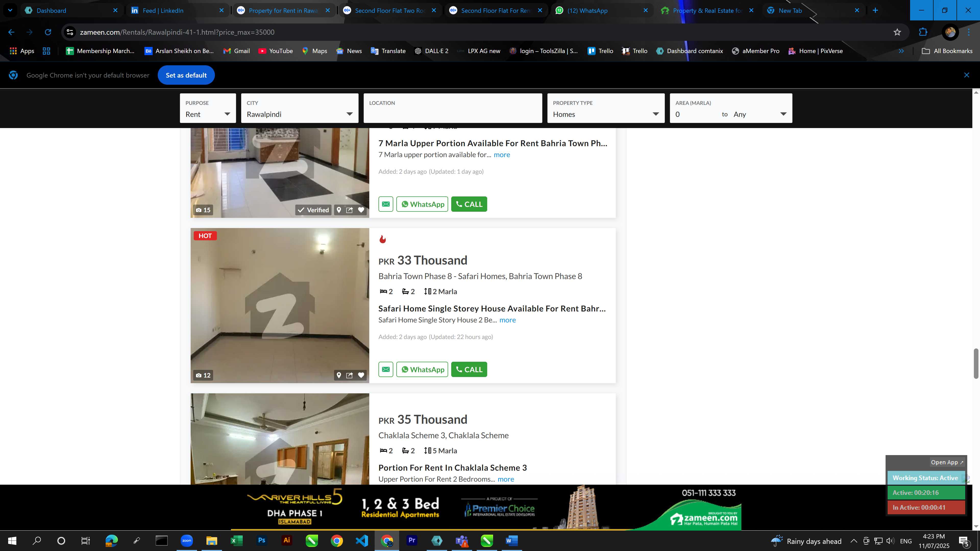Open Photoshop from the taskbar
Screen dimensions: 980x551
click(262, 541)
